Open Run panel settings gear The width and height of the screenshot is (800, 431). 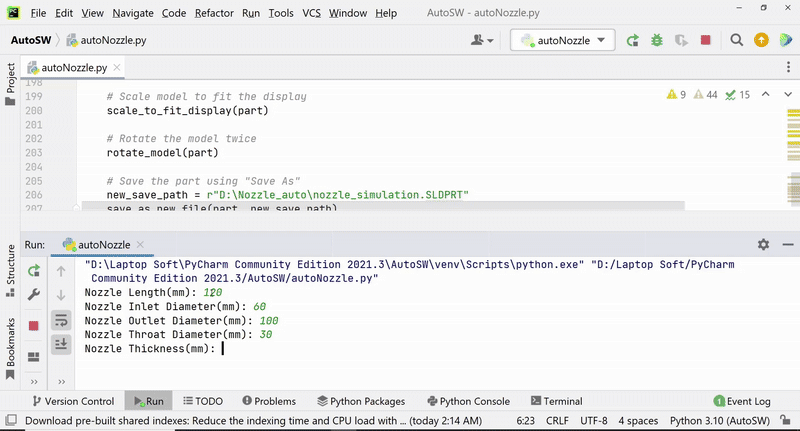pyautogui.click(x=763, y=244)
